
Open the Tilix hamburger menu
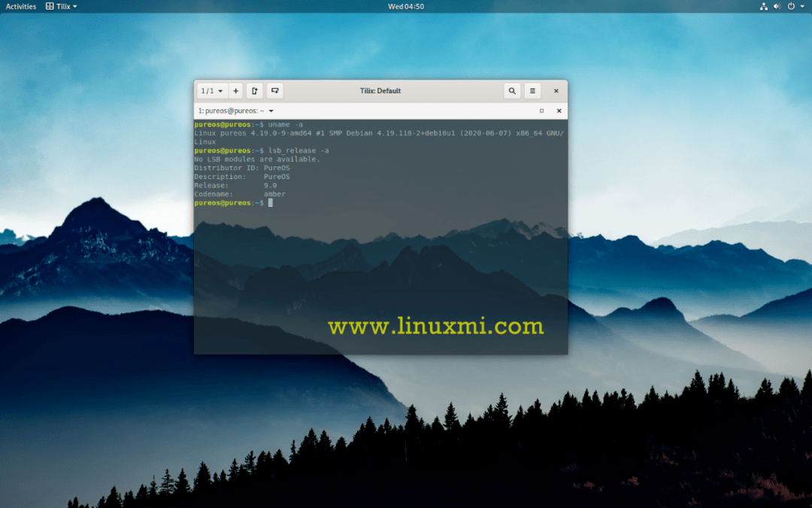coord(532,90)
